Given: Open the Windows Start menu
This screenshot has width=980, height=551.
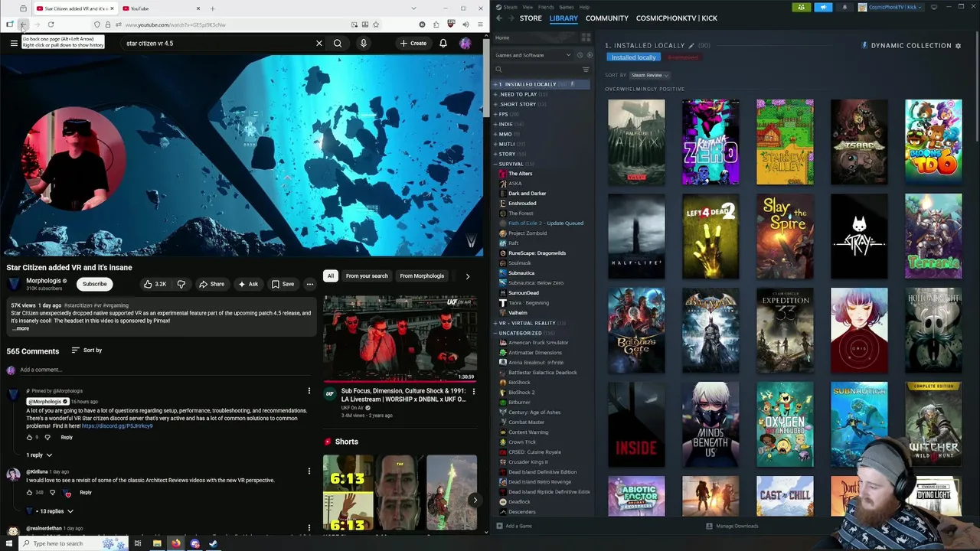Looking at the screenshot, I should [x=9, y=543].
